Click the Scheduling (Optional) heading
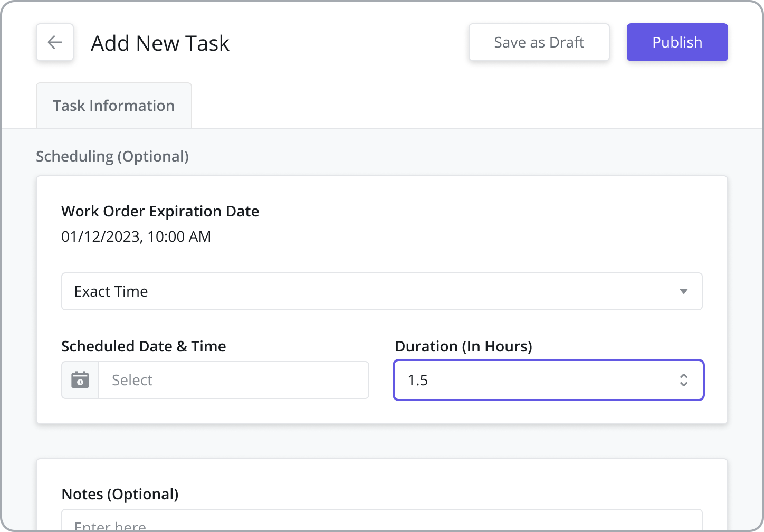This screenshot has width=764, height=532. pyautogui.click(x=112, y=157)
